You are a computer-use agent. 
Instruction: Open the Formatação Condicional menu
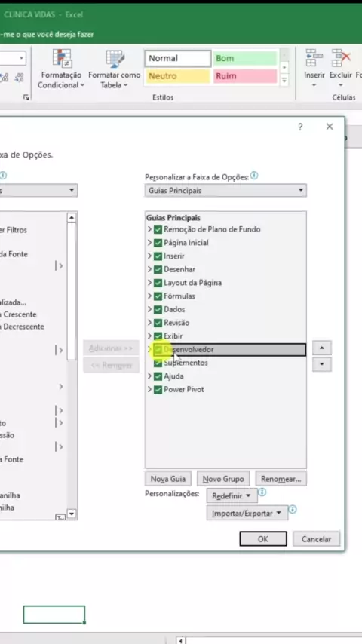click(61, 69)
